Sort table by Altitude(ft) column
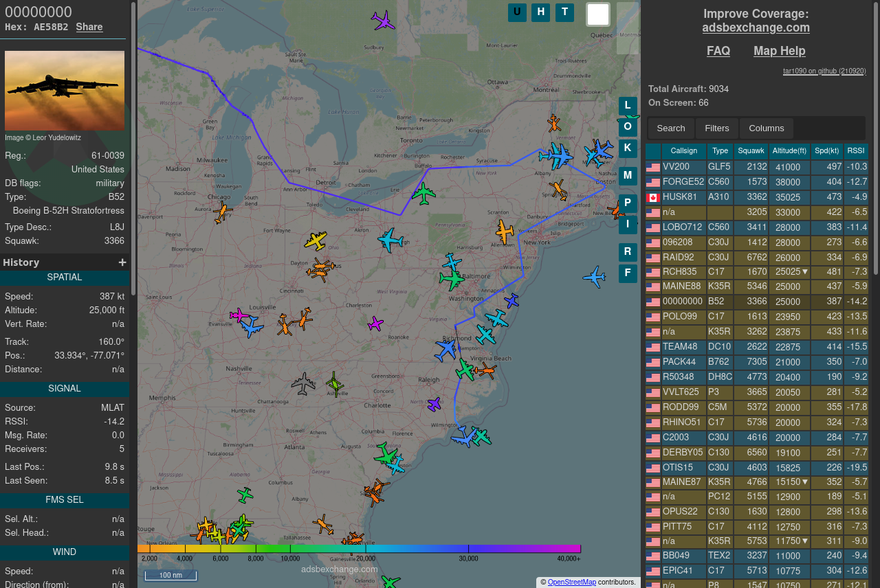The width and height of the screenshot is (880, 588). 789,151
